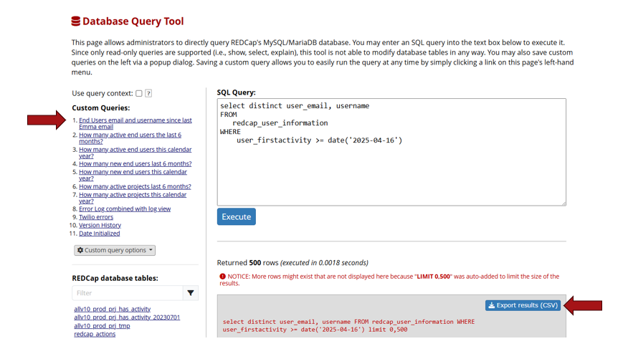Click the 'REDCap database tables:' heading
623x364 pixels.
point(115,278)
